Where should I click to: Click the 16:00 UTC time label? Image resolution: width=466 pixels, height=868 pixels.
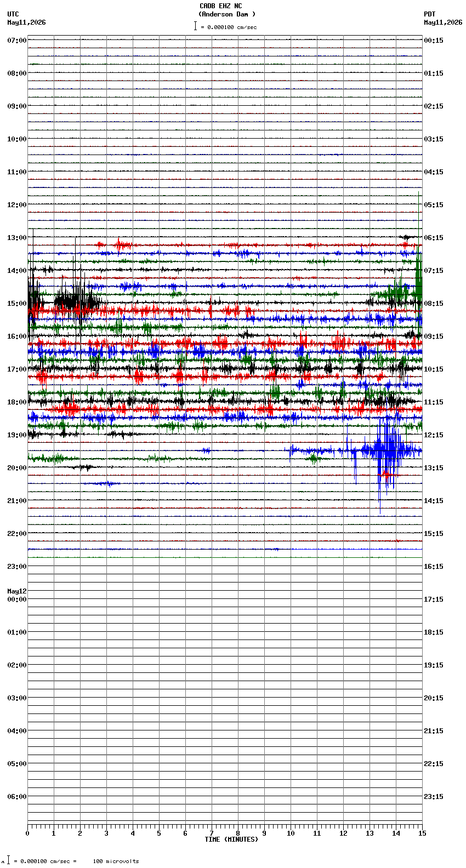click(x=17, y=336)
